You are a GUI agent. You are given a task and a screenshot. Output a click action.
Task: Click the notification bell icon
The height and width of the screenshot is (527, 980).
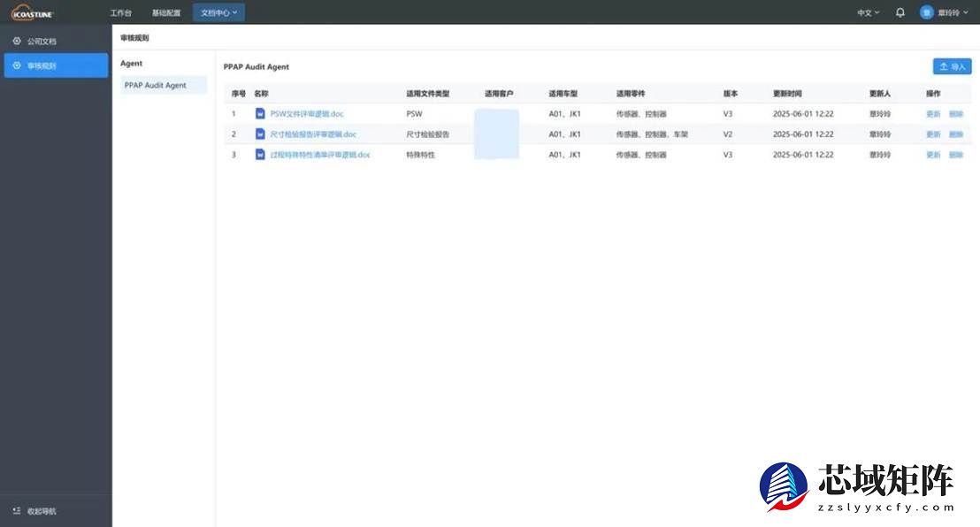(x=900, y=11)
